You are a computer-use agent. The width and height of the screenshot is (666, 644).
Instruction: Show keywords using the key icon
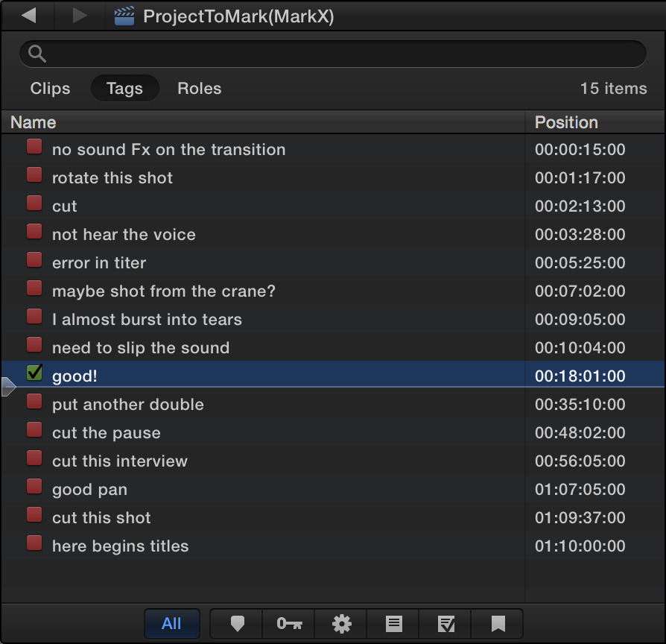point(289,624)
